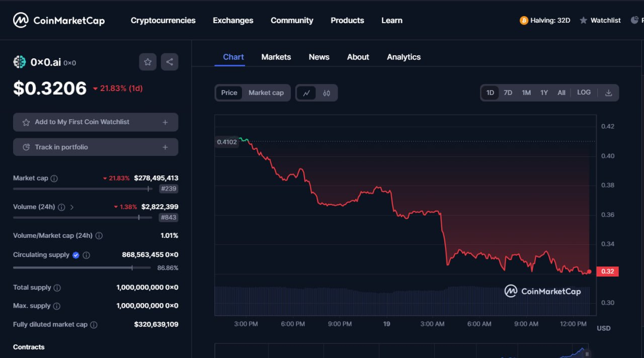Click the CoinMarketCap logo

click(59, 21)
